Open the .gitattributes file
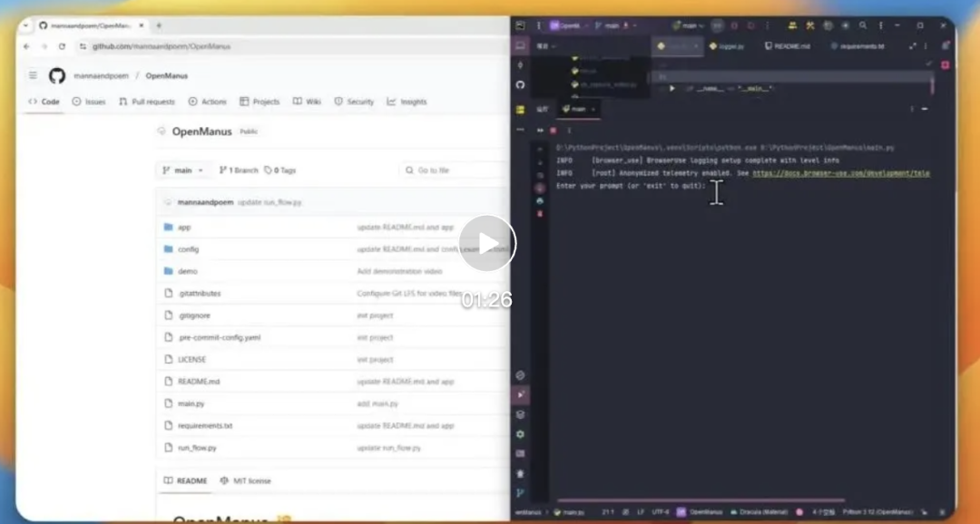This screenshot has height=524, width=980. (200, 294)
